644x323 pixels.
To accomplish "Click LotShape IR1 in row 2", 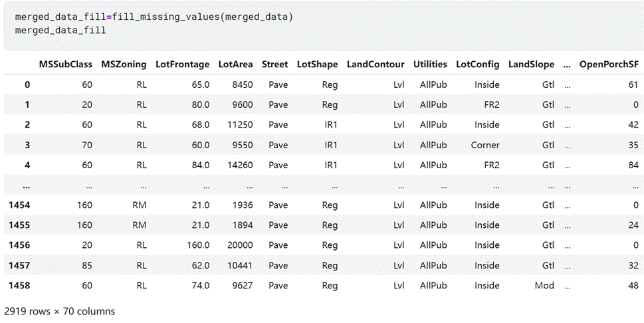I will coord(330,125).
